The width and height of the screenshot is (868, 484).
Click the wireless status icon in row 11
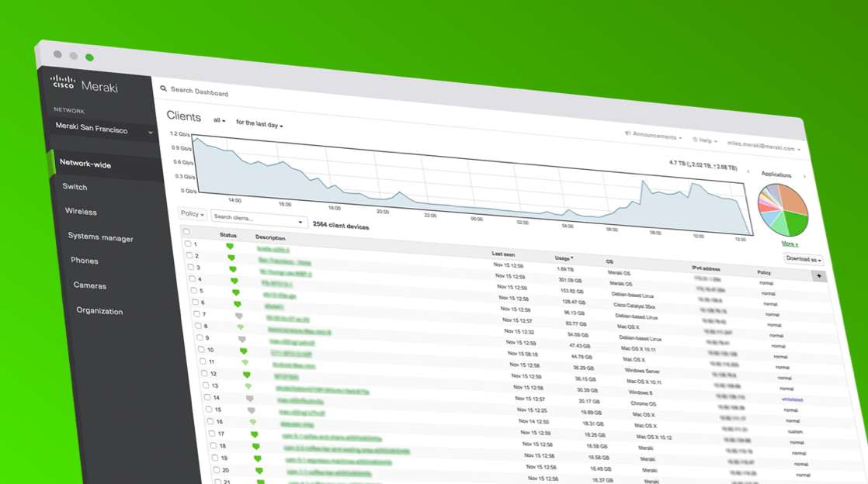pos(245,363)
